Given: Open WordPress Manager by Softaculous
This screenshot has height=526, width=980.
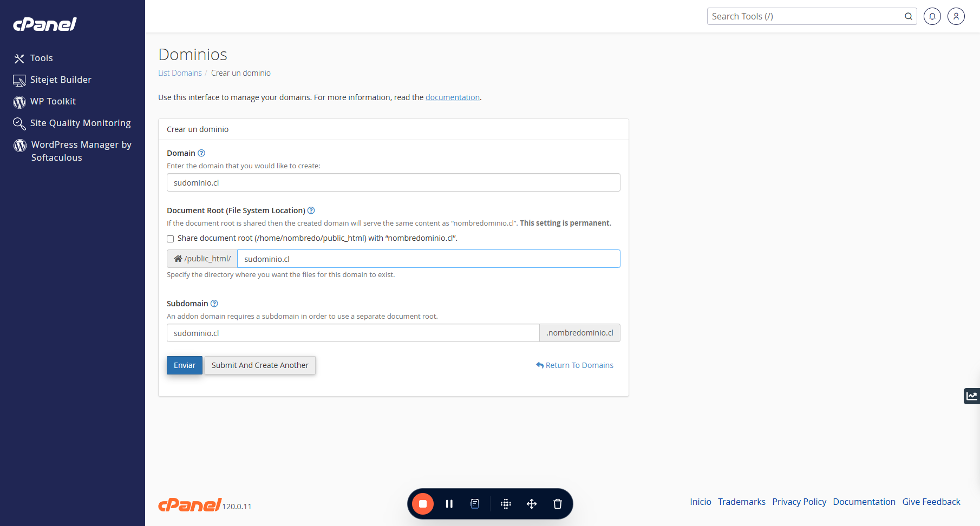Looking at the screenshot, I should click(73, 151).
